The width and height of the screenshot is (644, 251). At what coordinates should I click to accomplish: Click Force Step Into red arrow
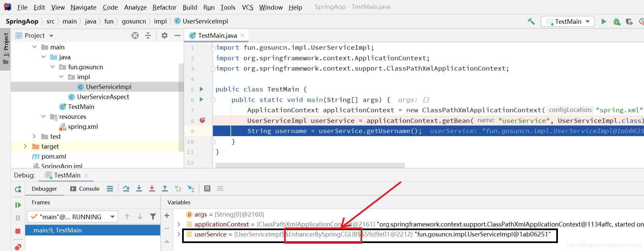tap(152, 188)
